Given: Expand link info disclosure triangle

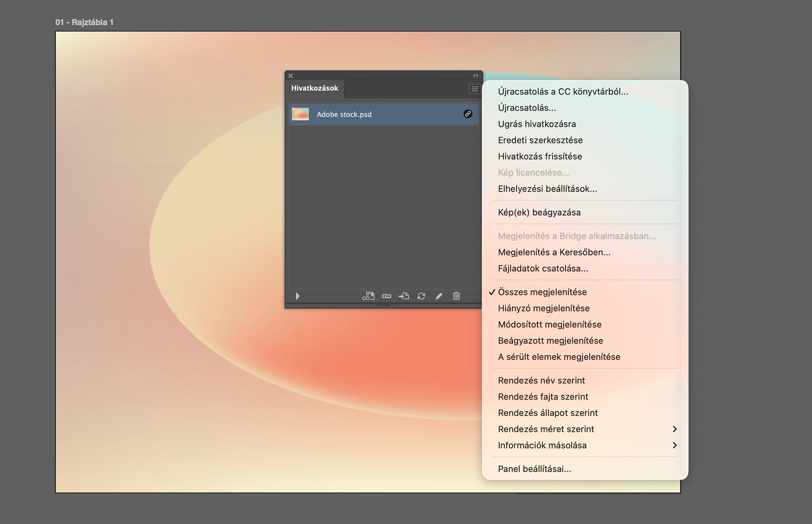Looking at the screenshot, I should pos(297,296).
